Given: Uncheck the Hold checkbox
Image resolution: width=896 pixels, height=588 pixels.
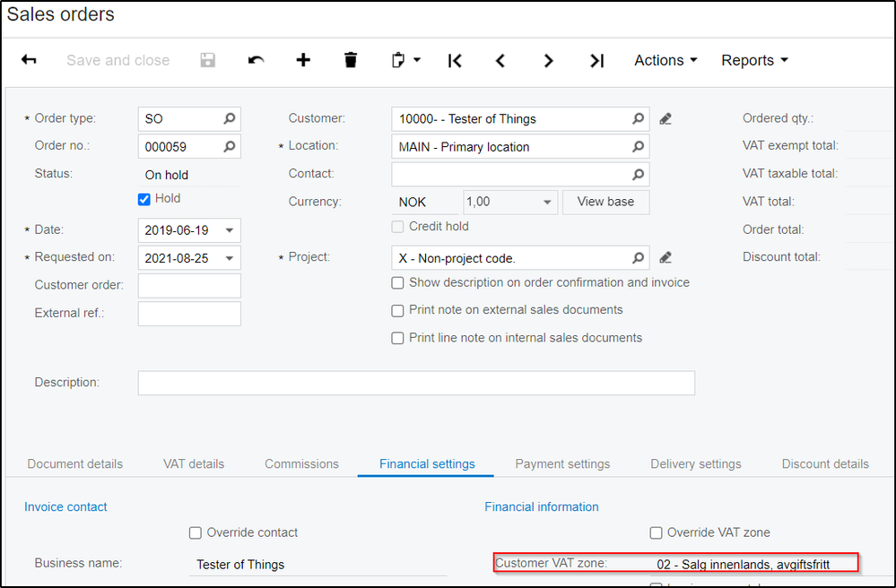Looking at the screenshot, I should click(144, 199).
